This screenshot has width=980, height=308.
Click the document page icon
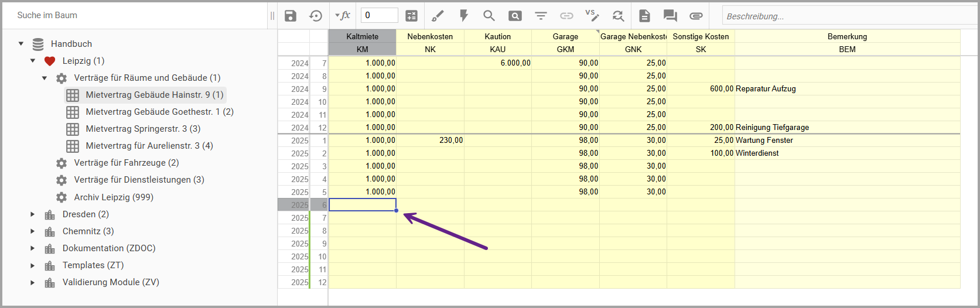(644, 16)
